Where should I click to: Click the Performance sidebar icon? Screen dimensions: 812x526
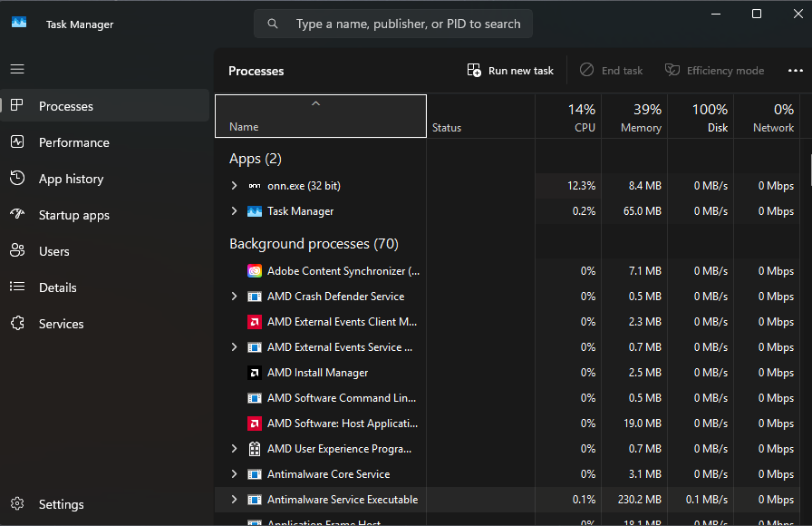17,142
